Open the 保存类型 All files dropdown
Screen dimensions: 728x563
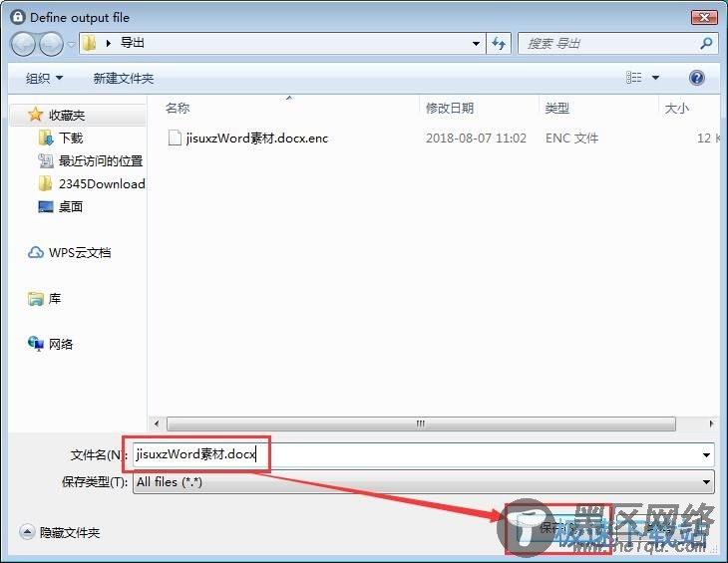(x=424, y=482)
